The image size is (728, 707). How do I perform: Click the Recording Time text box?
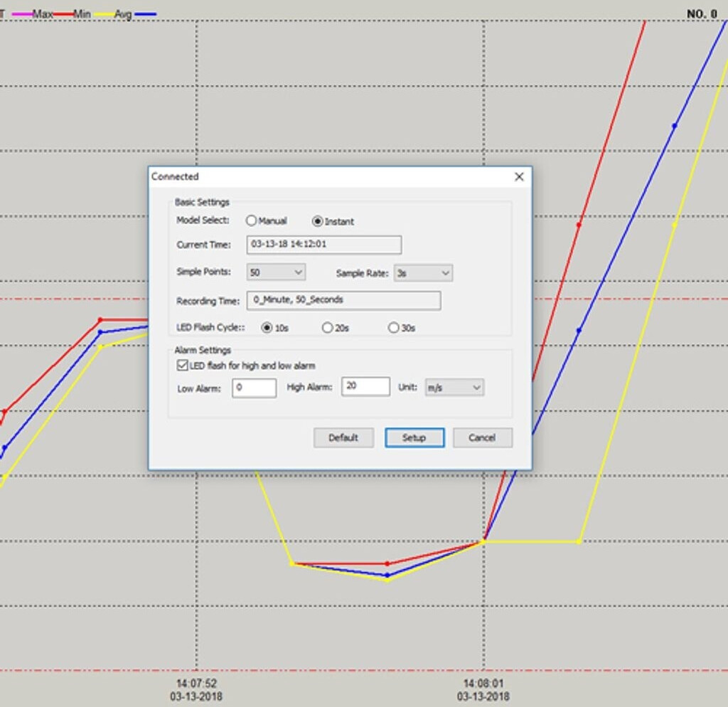[x=343, y=300]
